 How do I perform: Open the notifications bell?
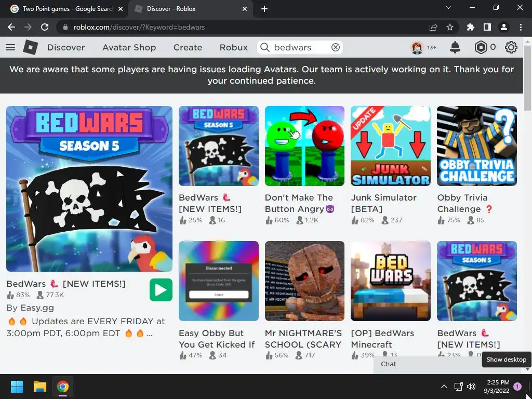[x=455, y=47]
